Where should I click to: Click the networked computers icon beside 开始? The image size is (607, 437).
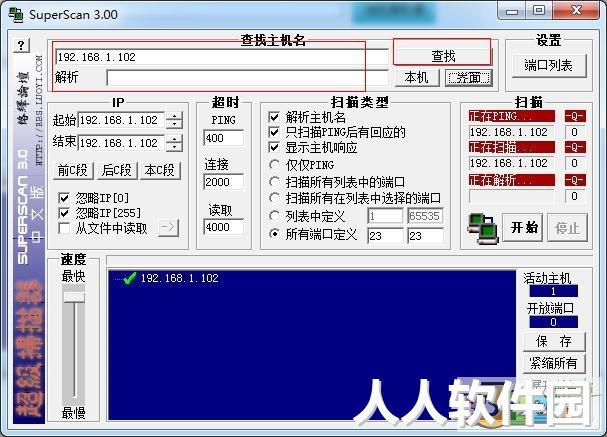pos(482,229)
